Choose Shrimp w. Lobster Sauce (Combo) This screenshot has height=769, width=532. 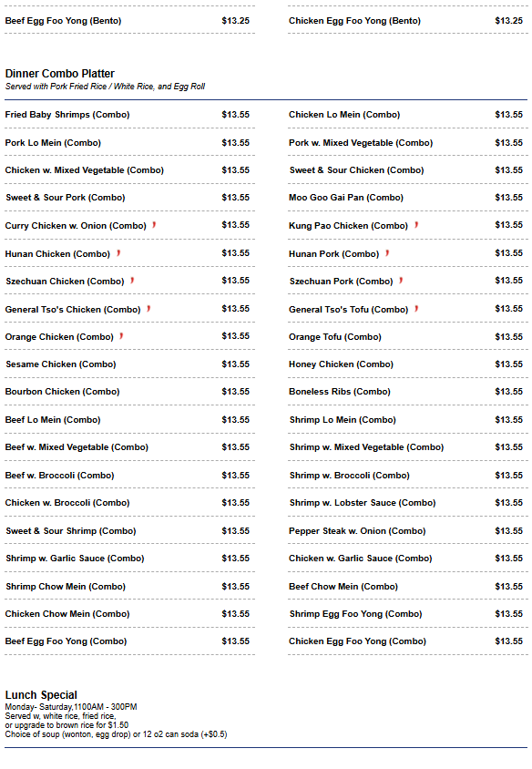click(408, 503)
